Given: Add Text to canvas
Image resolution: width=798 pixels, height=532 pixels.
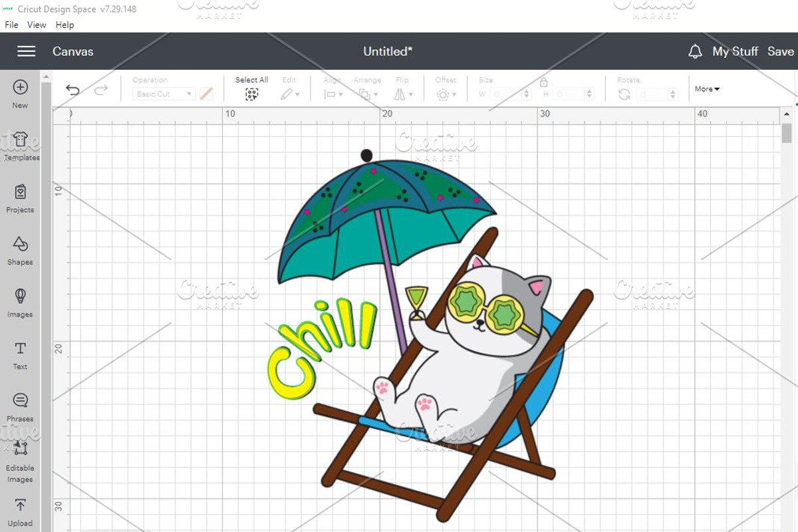Looking at the screenshot, I should pos(20,355).
